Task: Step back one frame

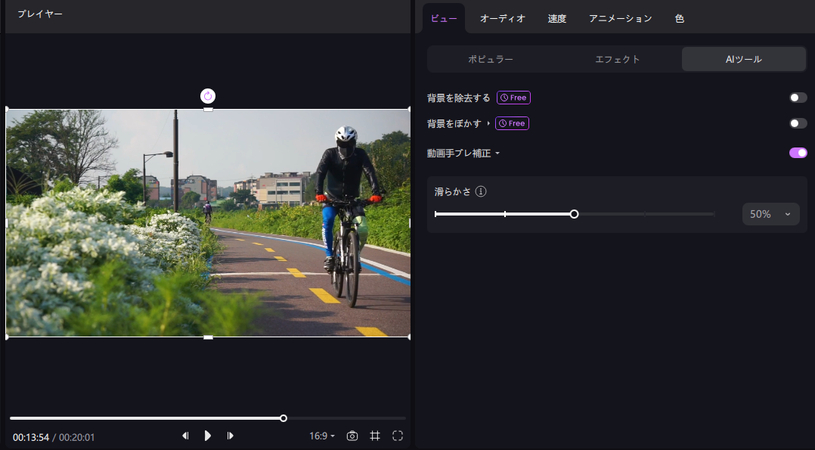Action: tap(185, 436)
